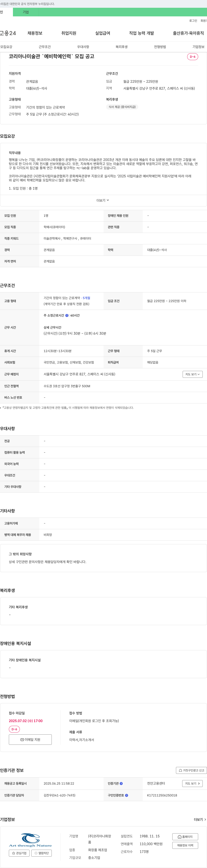
Task: Click the 식사 제공 (중식비지급) benefit tag
Action: (x=122, y=107)
